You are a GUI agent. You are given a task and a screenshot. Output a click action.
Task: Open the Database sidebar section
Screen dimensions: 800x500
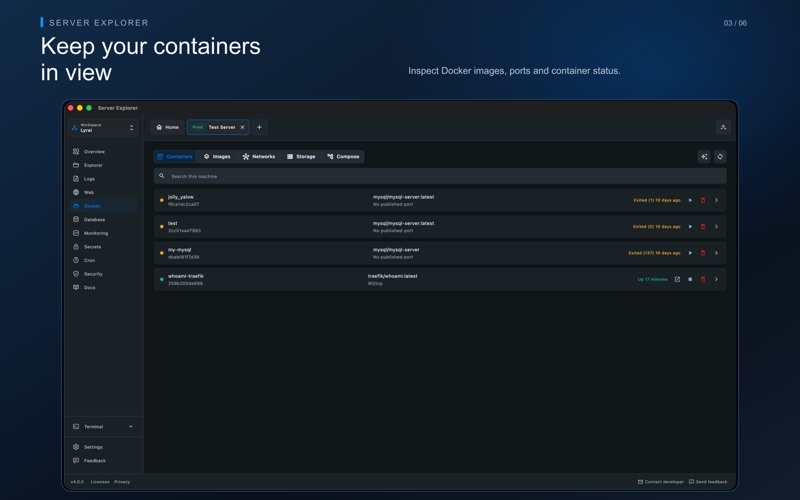coord(104,219)
